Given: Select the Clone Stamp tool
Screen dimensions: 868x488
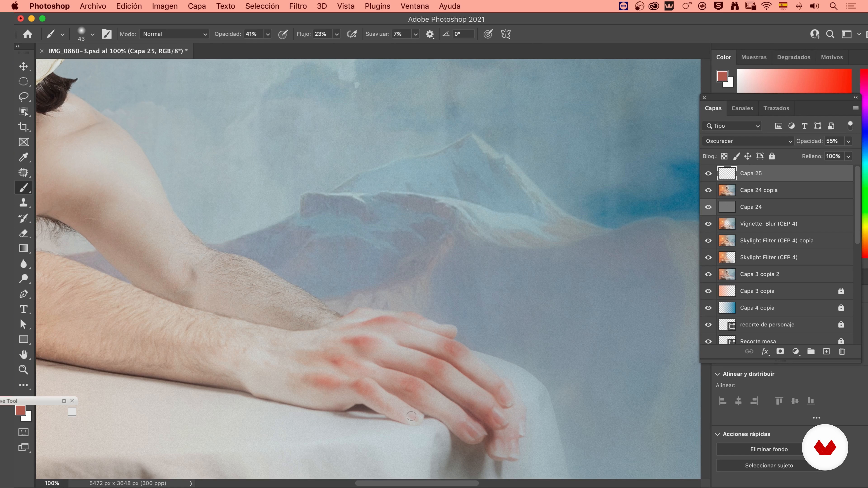Looking at the screenshot, I should [23, 203].
